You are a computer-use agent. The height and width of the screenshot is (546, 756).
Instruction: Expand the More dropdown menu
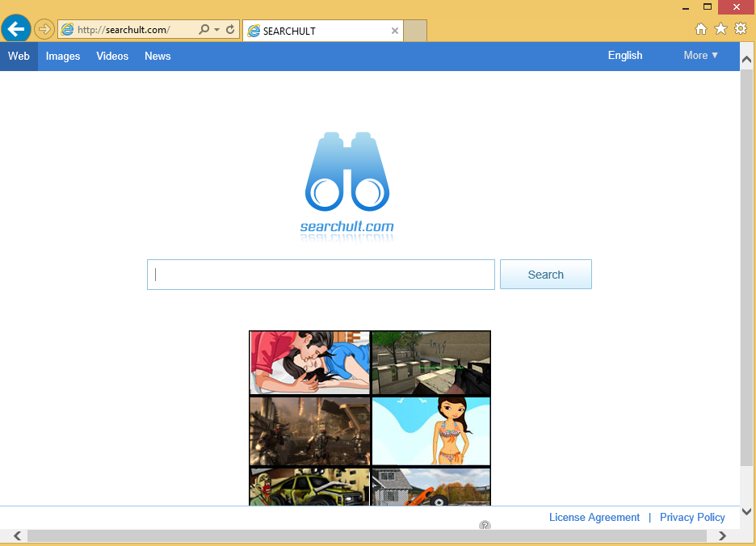(x=701, y=56)
